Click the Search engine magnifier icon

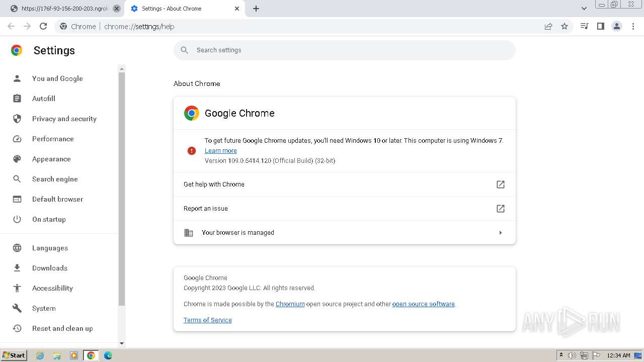[x=17, y=179]
